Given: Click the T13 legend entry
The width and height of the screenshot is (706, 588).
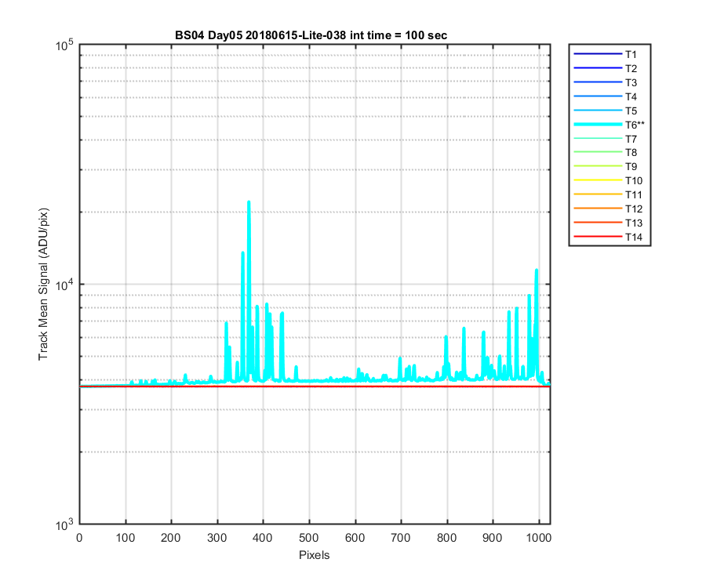Looking at the screenshot, I should pos(608,223).
